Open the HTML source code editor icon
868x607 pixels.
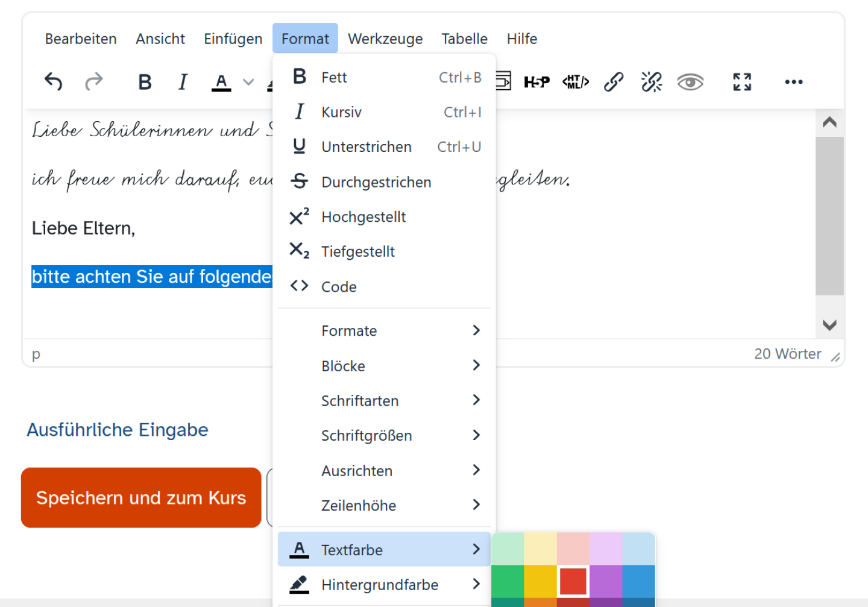click(x=575, y=81)
